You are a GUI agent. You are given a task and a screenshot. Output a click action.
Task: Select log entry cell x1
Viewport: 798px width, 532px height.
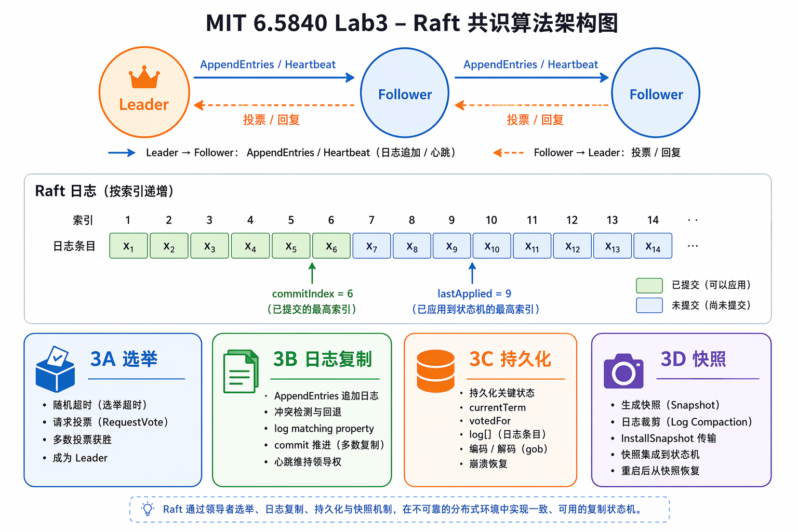(x=129, y=246)
